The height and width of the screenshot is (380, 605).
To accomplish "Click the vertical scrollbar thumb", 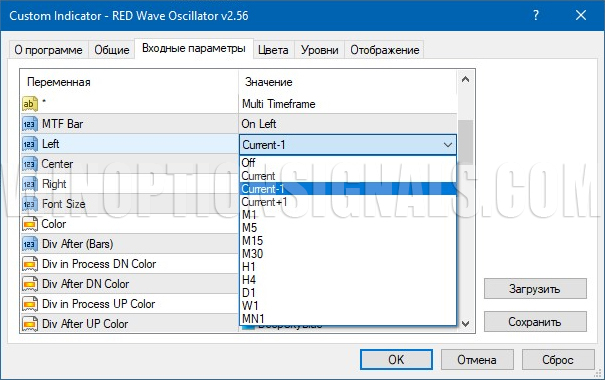I will pos(466,142).
